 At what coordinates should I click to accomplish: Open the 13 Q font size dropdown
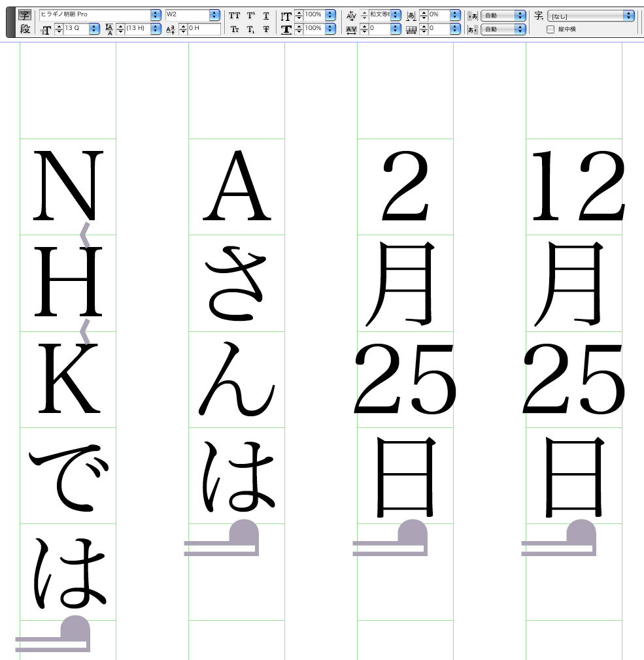click(94, 29)
